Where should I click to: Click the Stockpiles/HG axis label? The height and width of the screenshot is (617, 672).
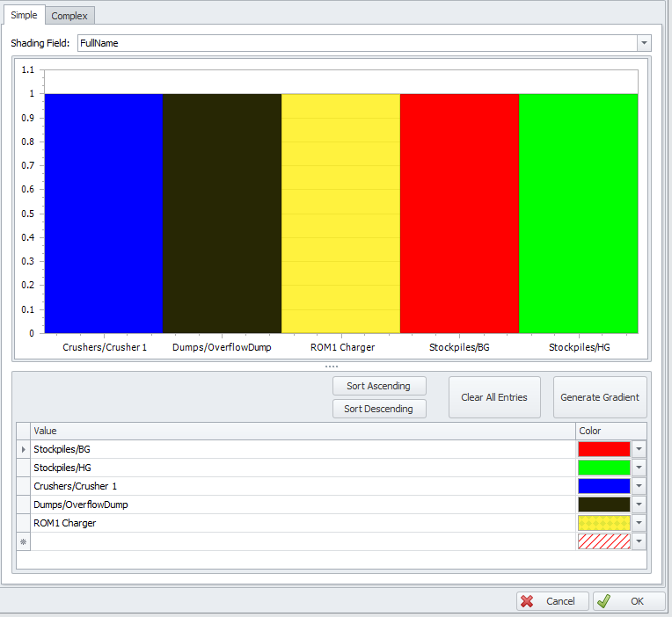tap(580, 347)
